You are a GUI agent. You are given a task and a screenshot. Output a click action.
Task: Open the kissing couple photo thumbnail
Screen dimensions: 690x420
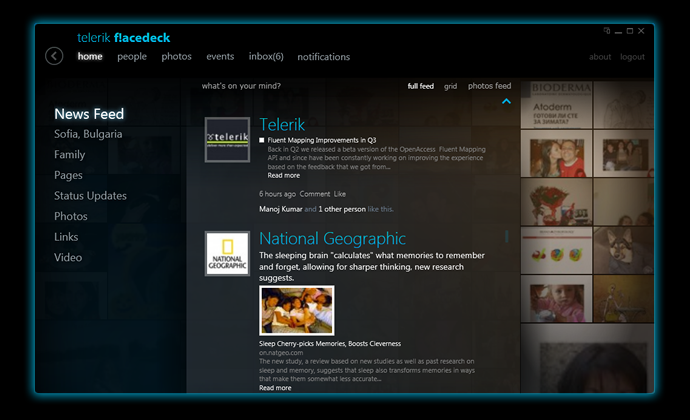pyautogui.click(x=556, y=154)
